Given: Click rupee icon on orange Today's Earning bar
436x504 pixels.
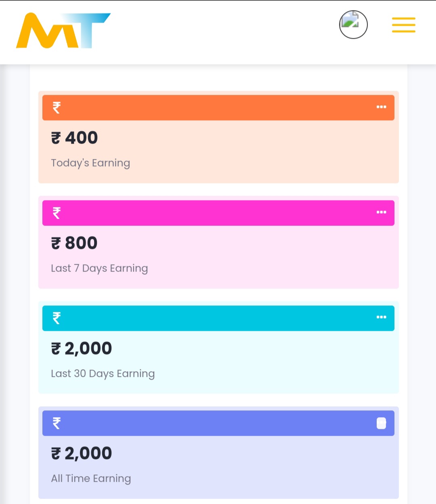Looking at the screenshot, I should tap(57, 108).
